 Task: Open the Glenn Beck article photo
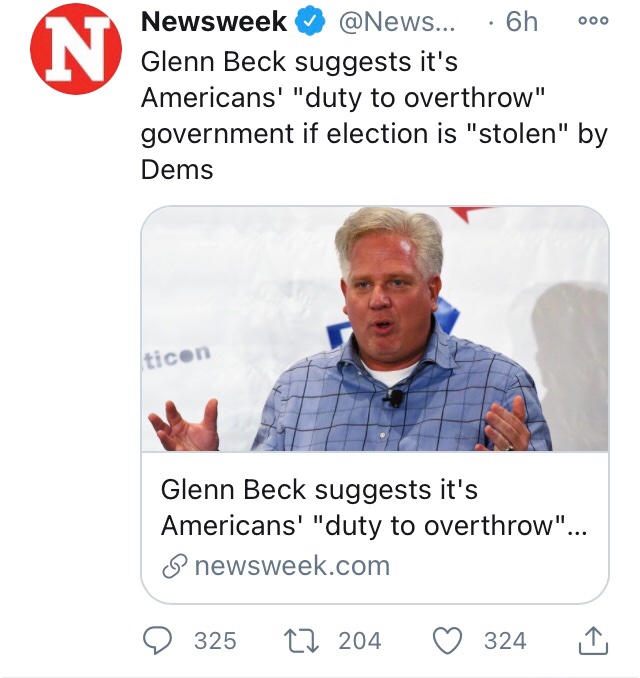pos(374,328)
